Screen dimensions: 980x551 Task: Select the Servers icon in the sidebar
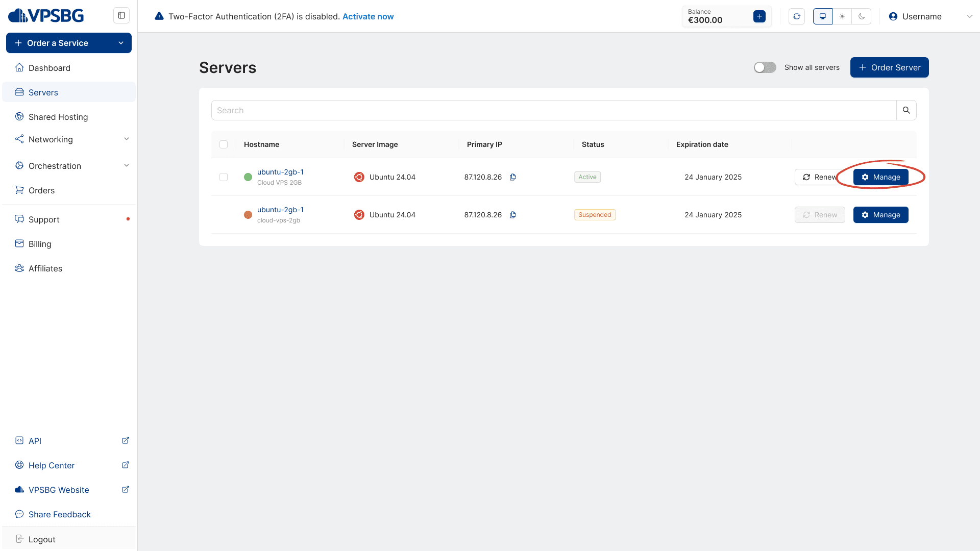click(19, 92)
